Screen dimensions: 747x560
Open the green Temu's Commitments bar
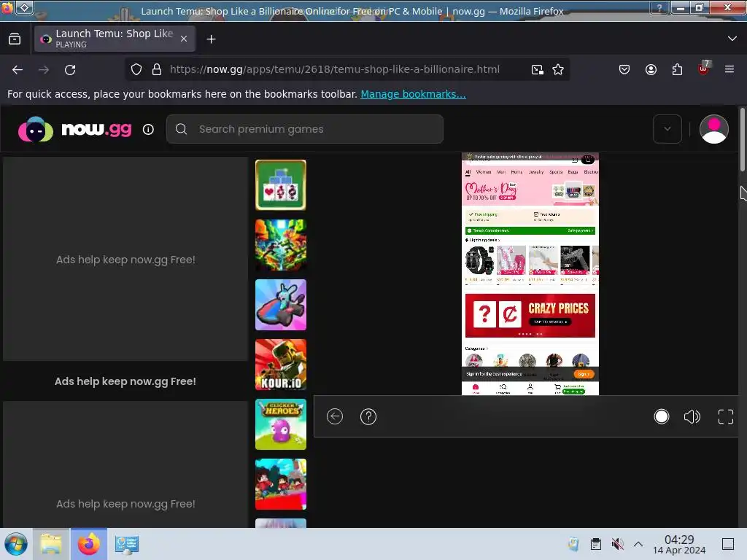[530, 230]
